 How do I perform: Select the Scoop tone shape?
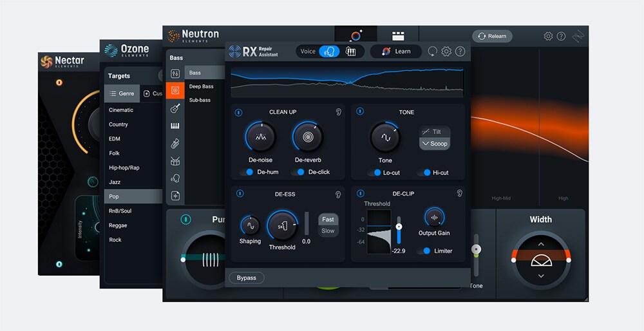[435, 144]
